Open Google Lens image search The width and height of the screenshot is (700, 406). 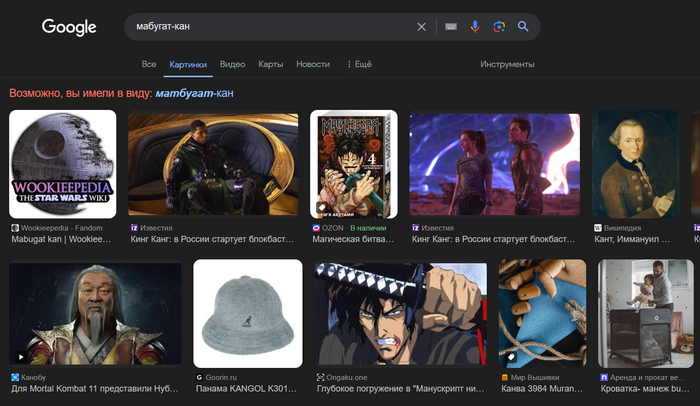tap(499, 27)
